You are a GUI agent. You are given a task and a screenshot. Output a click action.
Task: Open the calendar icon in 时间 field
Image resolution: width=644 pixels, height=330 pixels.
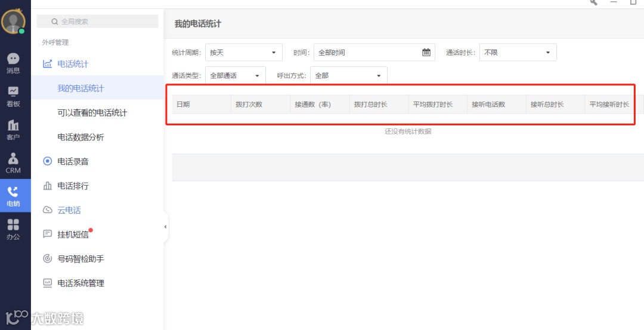coord(426,52)
